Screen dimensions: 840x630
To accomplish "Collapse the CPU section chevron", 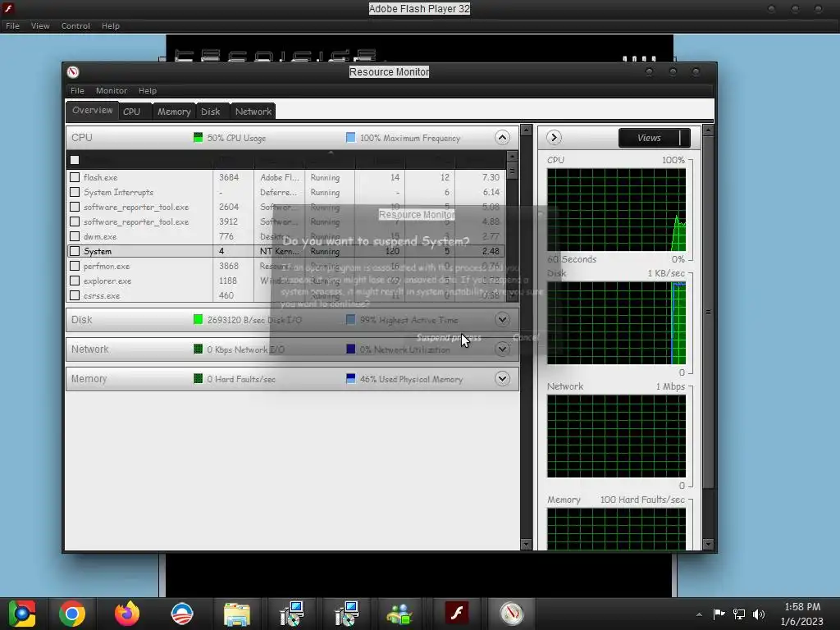I will pyautogui.click(x=502, y=138).
